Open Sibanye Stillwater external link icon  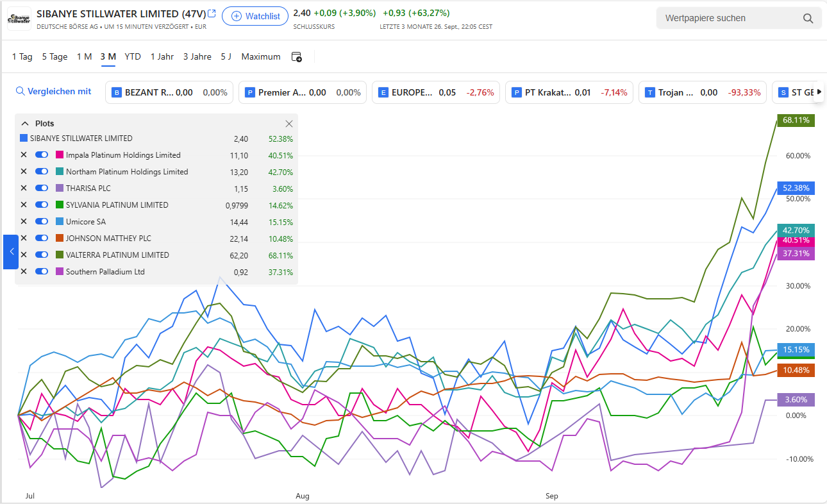click(212, 13)
